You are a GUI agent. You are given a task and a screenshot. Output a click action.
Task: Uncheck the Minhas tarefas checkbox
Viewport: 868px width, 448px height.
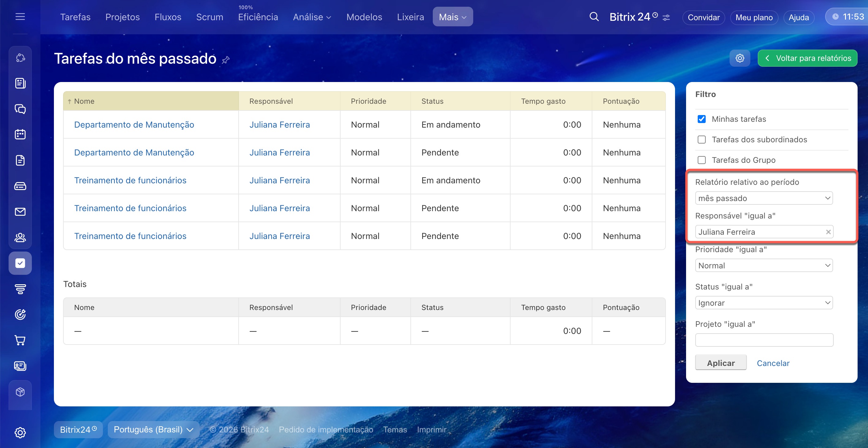pos(702,119)
